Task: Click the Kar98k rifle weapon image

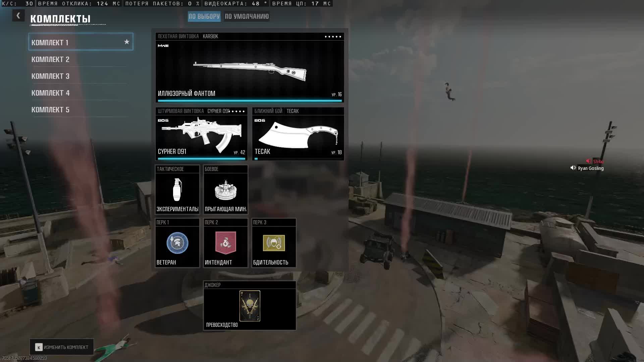Action: (250, 70)
